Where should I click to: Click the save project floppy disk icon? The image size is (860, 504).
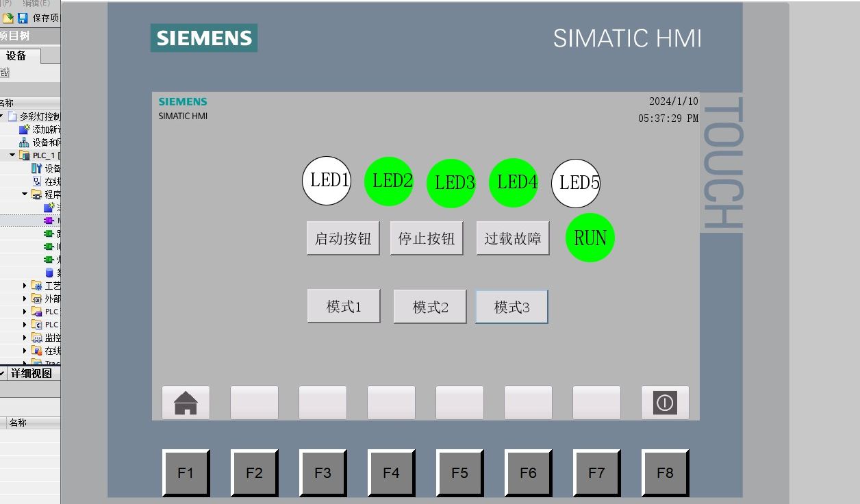(x=23, y=18)
